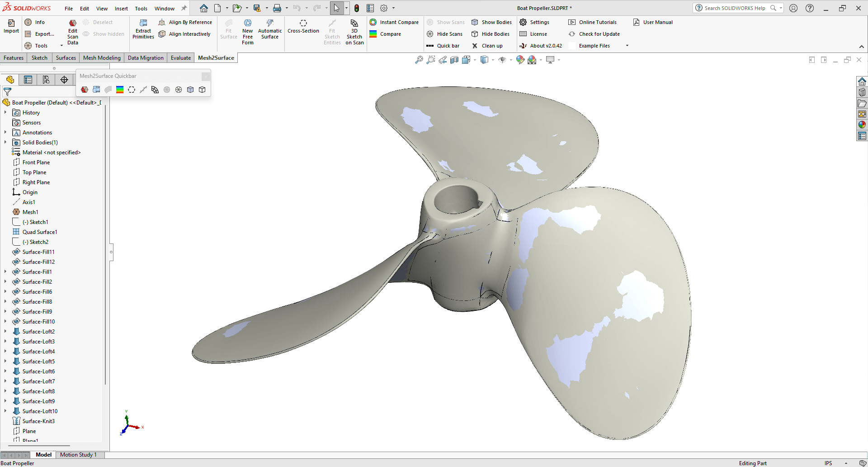
Task: Open the Online Tutorials button
Action: tap(597, 22)
